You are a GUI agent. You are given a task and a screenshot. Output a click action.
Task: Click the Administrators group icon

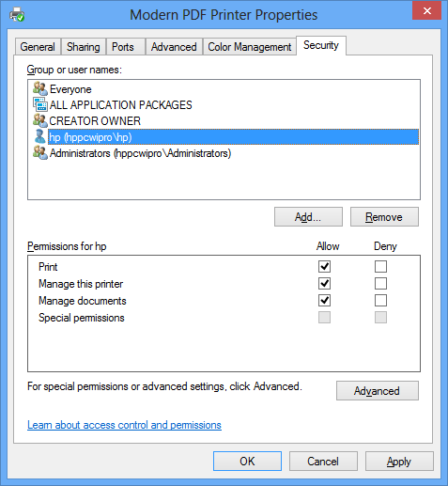[40, 152]
